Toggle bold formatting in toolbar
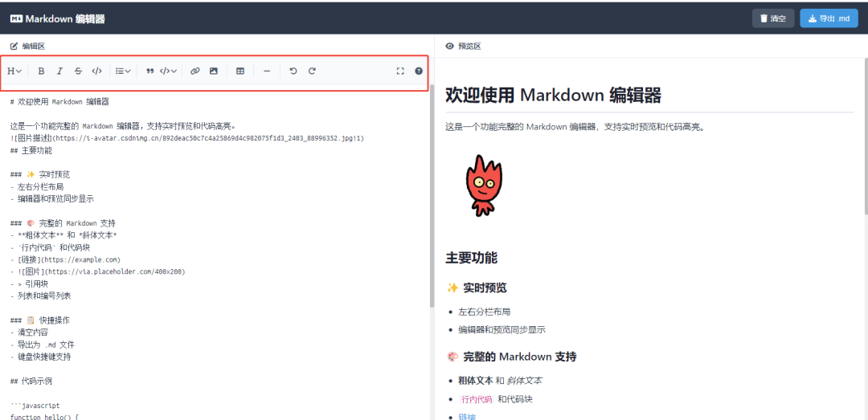 tap(41, 71)
